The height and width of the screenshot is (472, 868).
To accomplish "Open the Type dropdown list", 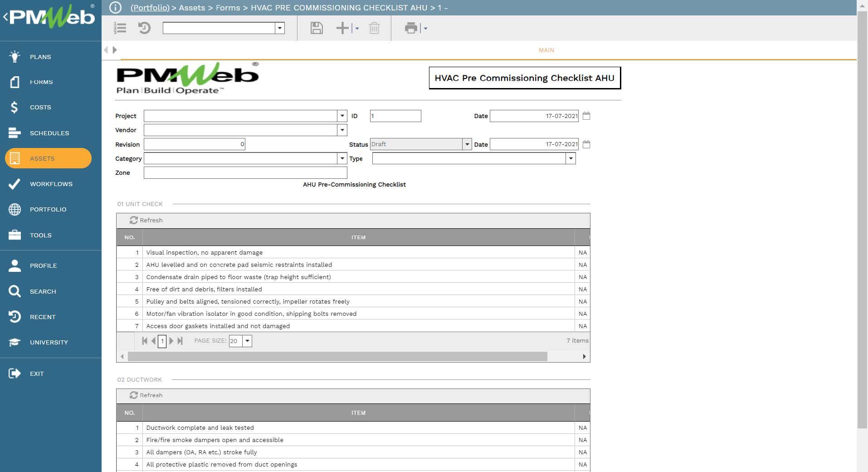I will (x=571, y=158).
